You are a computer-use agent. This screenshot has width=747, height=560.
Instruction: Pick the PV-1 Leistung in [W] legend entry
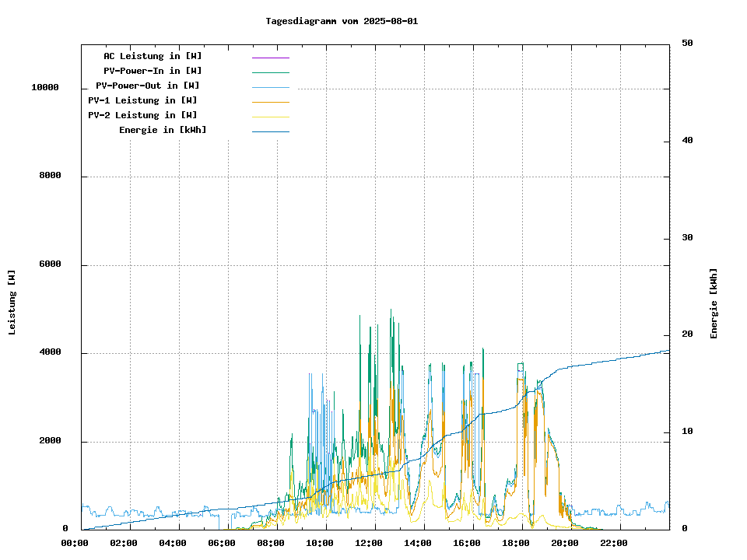click(x=142, y=100)
